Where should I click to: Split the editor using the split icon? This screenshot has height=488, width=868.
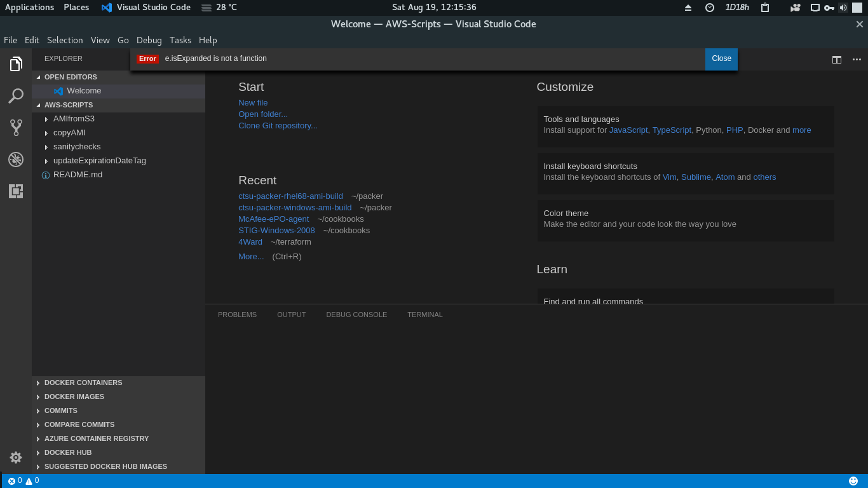(x=836, y=59)
